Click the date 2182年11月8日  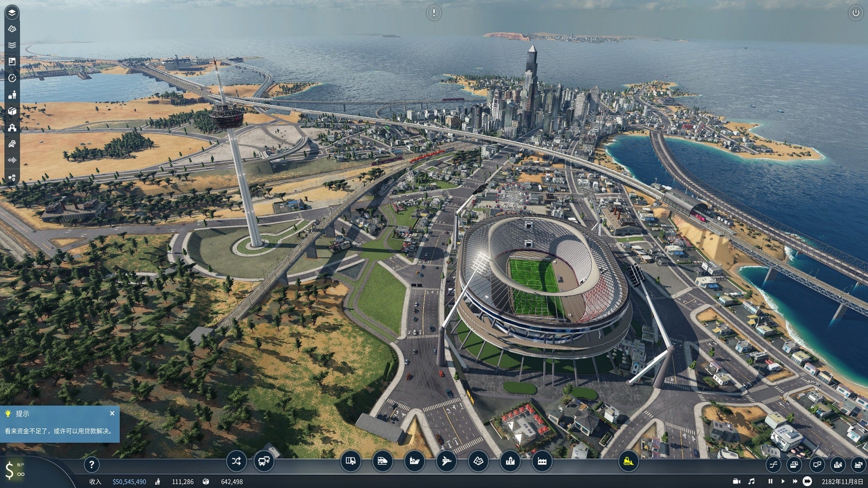coord(842,482)
